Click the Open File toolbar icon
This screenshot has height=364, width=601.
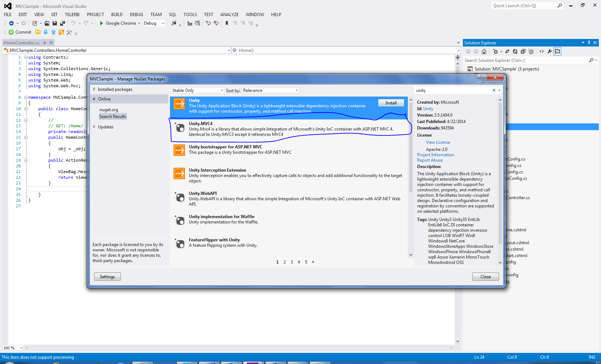[x=47, y=23]
